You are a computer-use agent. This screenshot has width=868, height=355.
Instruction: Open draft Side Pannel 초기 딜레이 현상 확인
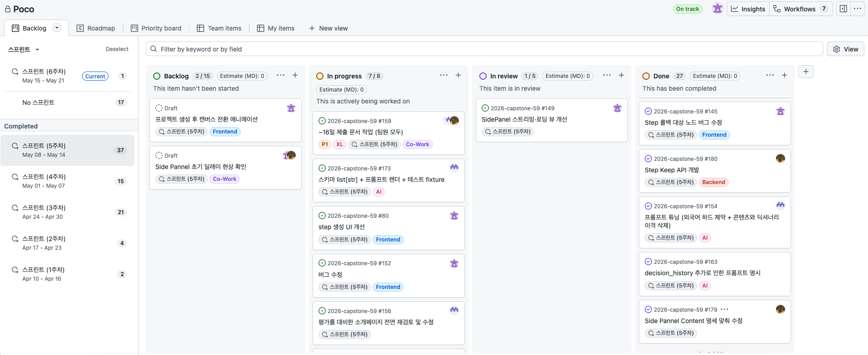[200, 167]
